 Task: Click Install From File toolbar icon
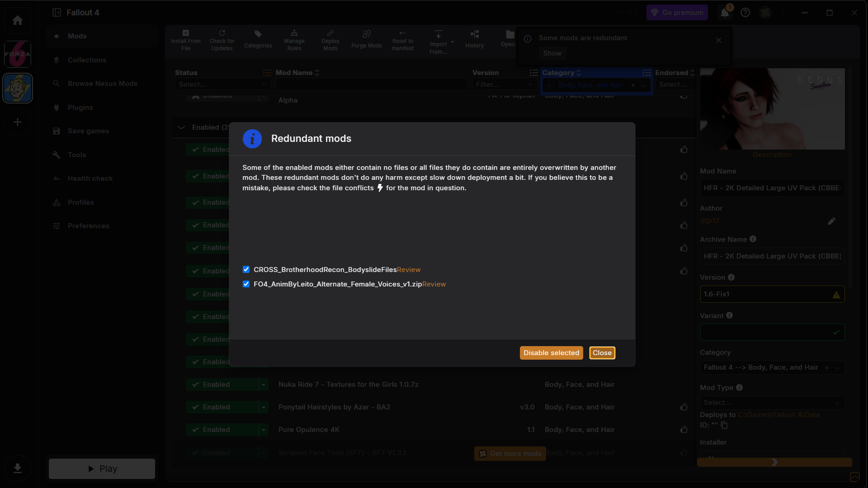tap(186, 40)
